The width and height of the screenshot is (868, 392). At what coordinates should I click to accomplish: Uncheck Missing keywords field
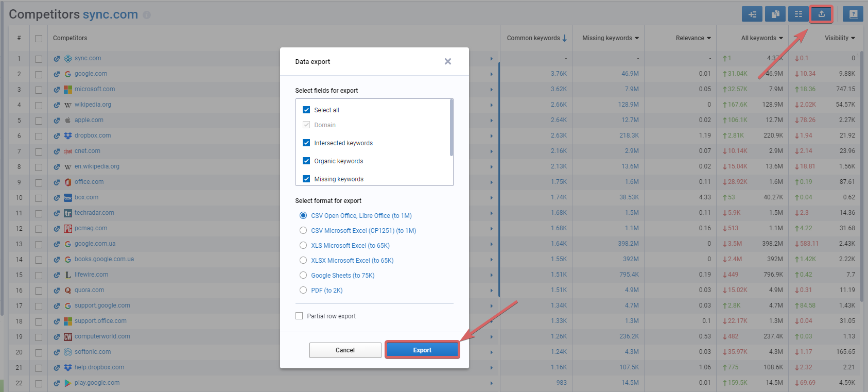(x=306, y=179)
